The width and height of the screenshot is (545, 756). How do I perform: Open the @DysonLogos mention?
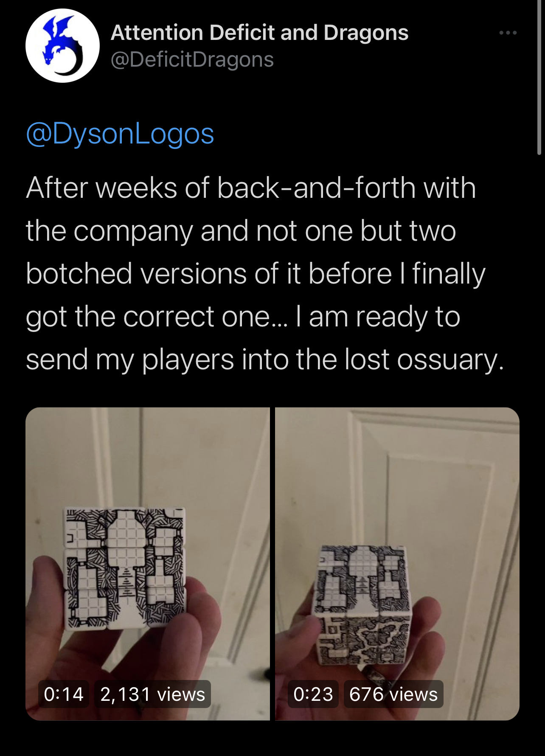tap(120, 134)
